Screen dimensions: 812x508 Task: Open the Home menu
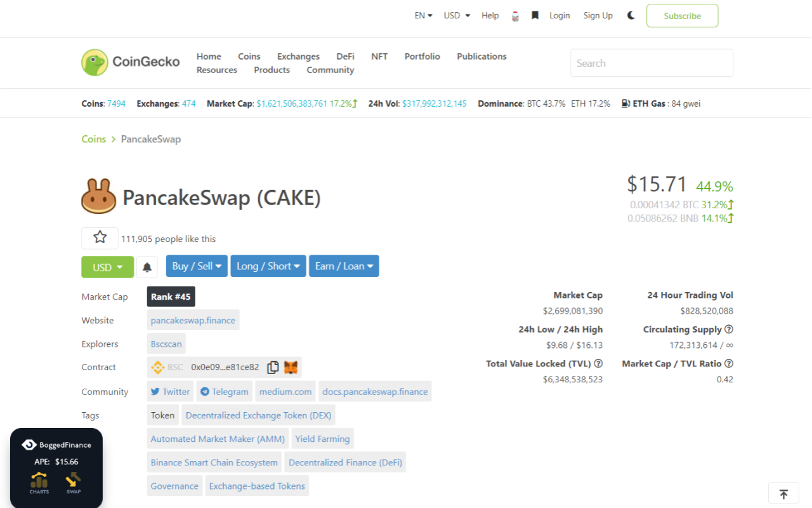(209, 56)
